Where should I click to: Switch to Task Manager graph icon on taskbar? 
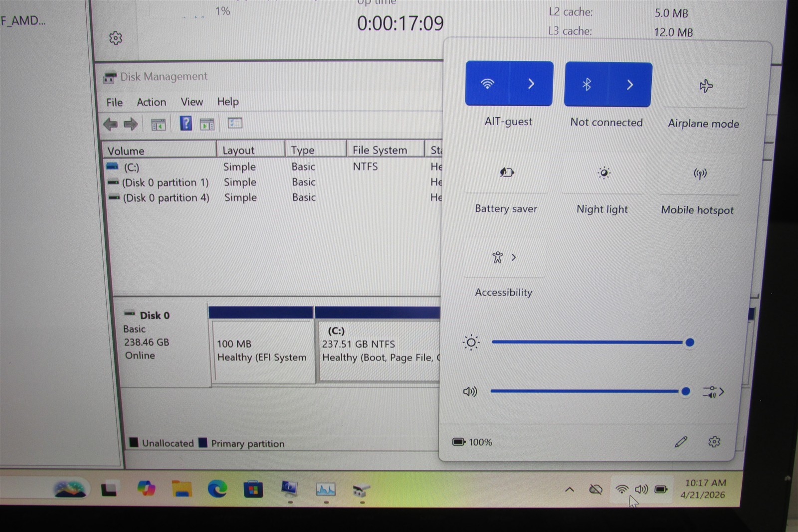(326, 490)
